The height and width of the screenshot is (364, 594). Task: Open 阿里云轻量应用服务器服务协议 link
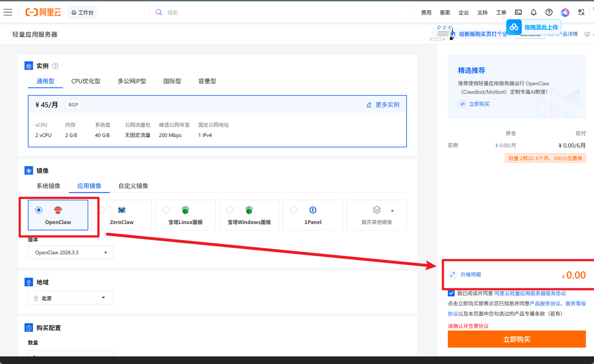coord(530,293)
